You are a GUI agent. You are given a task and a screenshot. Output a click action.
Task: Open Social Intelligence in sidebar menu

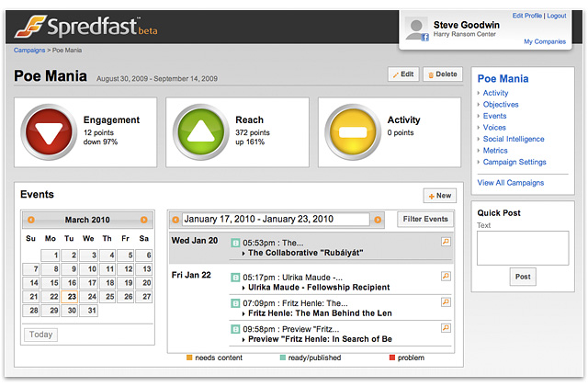pyautogui.click(x=514, y=139)
